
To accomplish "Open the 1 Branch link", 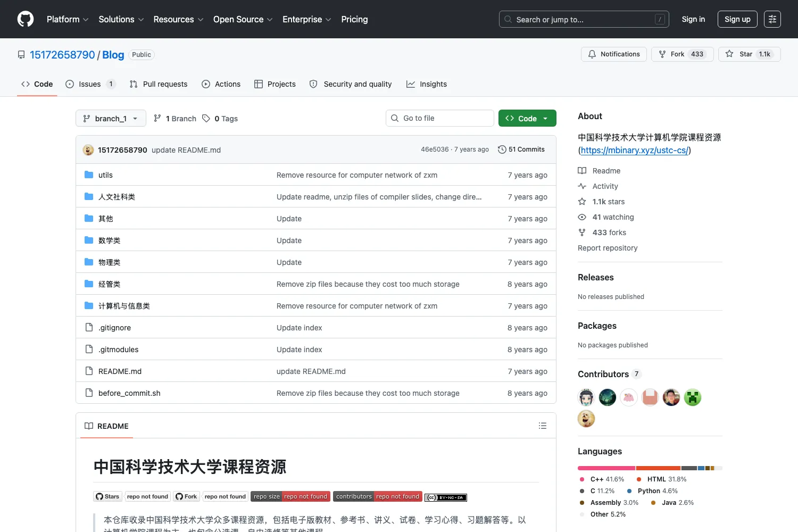I will (175, 119).
